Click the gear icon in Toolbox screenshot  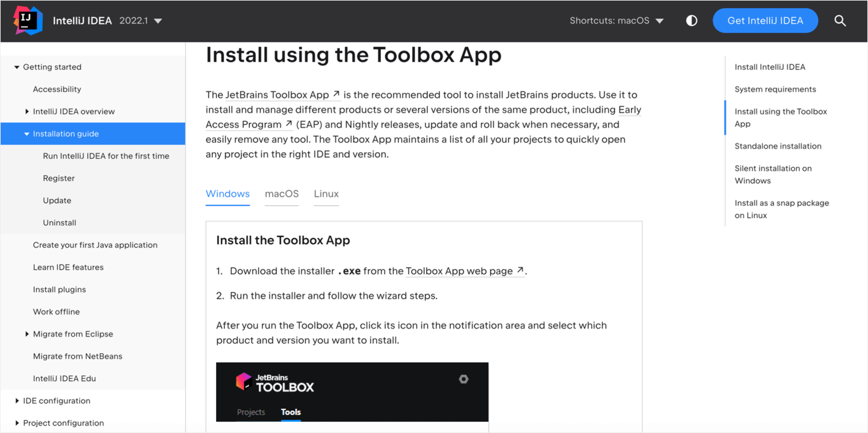pyautogui.click(x=463, y=379)
